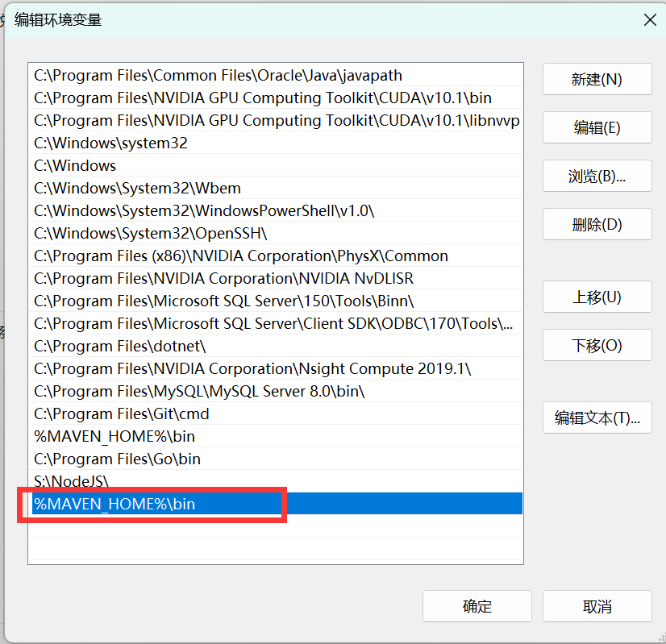
Task: Select the WindowsPowerShell\v1.0\ entry
Action: point(276,210)
